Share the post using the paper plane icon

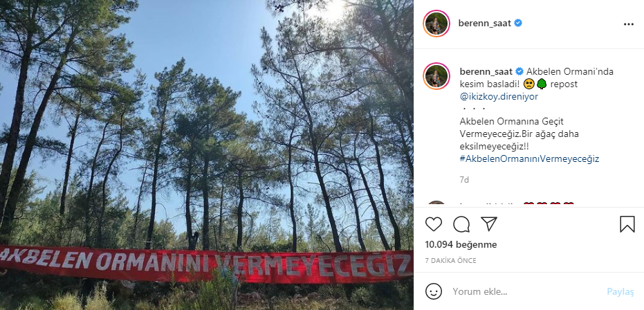(x=489, y=224)
